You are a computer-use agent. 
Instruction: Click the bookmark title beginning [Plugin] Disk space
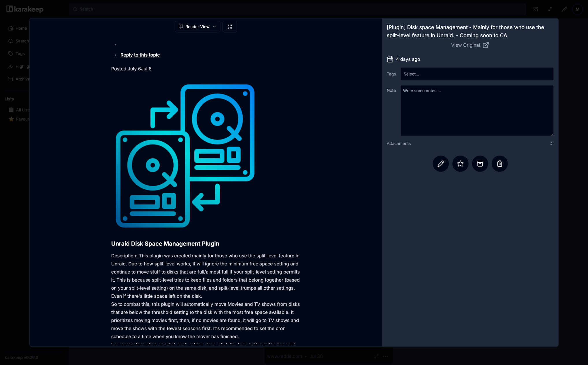(x=465, y=31)
